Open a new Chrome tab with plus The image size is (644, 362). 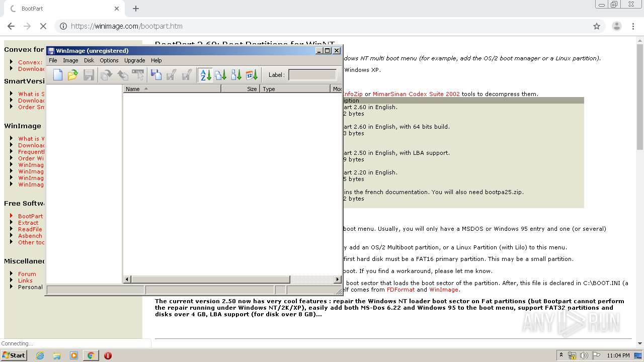click(x=136, y=9)
